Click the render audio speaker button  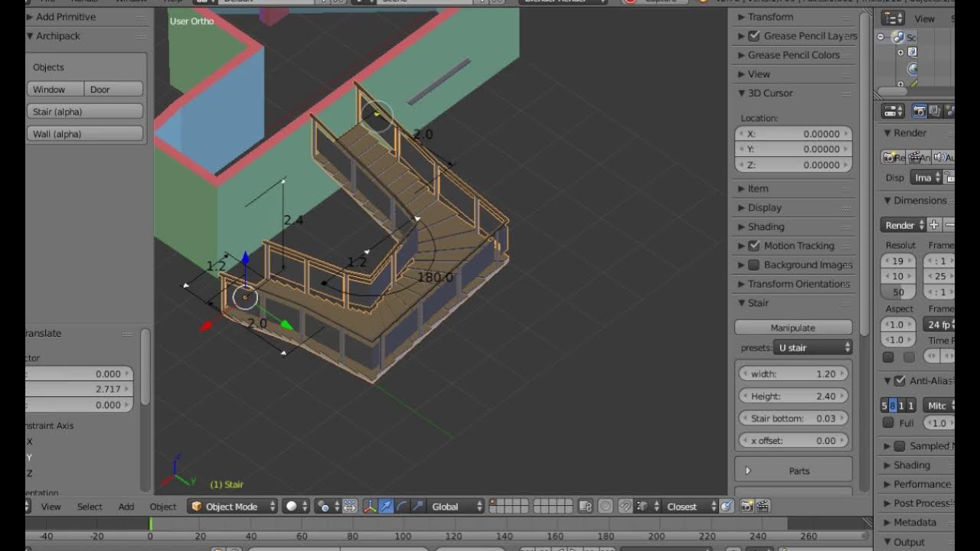[x=942, y=157]
